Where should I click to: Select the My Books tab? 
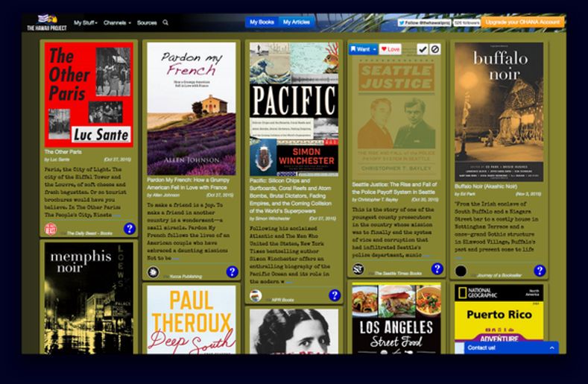(x=262, y=22)
